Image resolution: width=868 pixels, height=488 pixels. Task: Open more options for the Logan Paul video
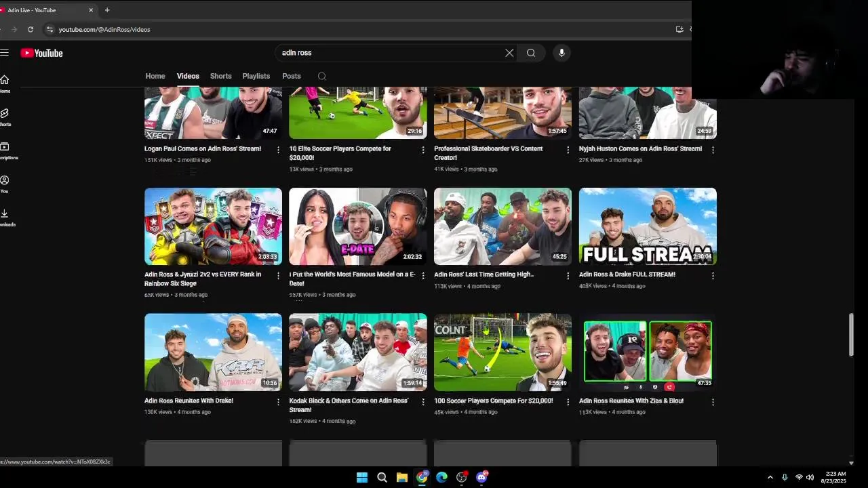[278, 150]
